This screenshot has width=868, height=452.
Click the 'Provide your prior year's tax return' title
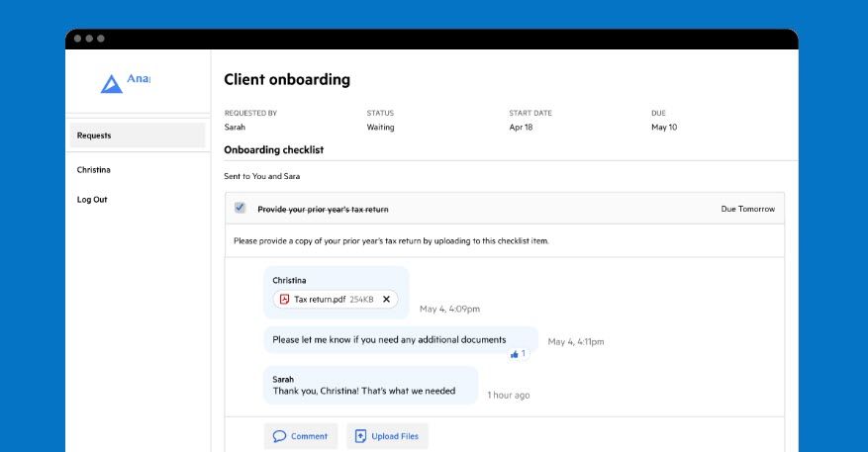[323, 209]
